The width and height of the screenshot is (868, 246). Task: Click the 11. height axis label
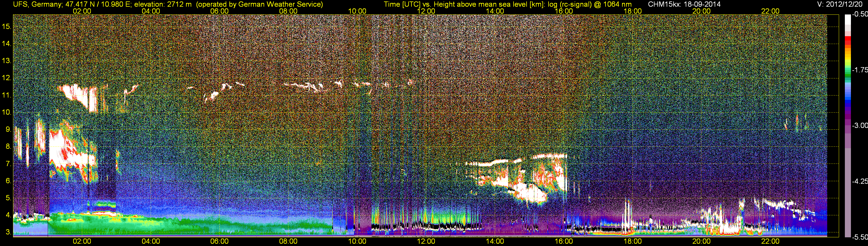pyautogui.click(x=6, y=95)
